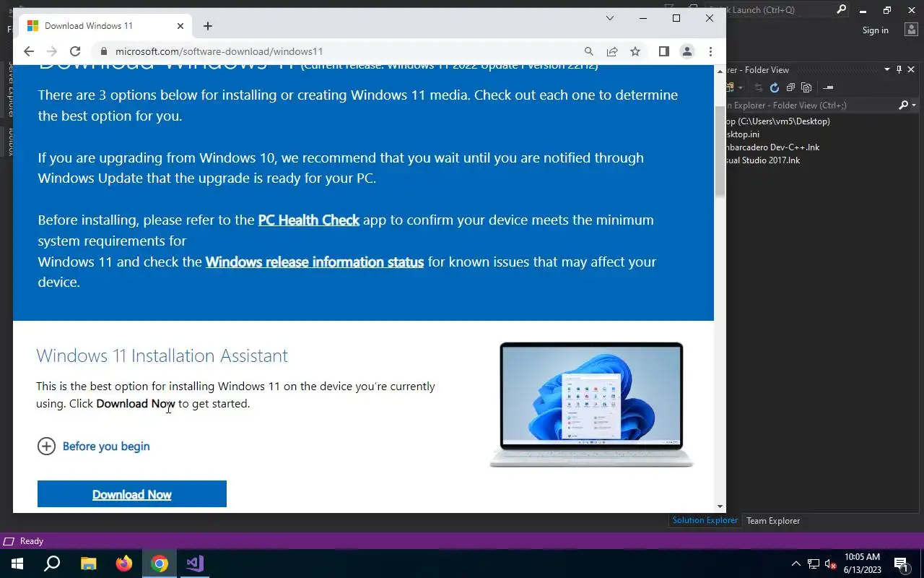924x578 pixels.
Task: Click Solution Explorer search magnifier icon
Action: (903, 105)
